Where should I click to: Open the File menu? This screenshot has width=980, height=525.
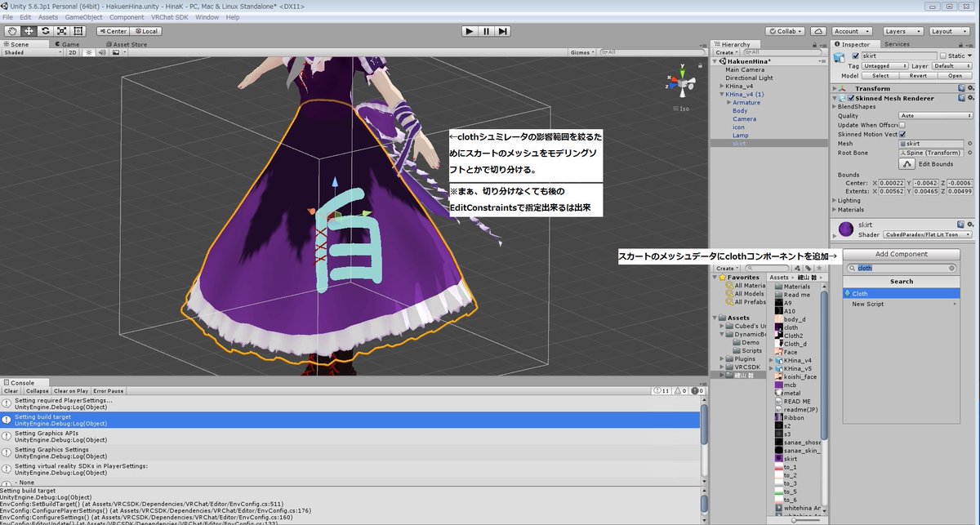pyautogui.click(x=8, y=17)
